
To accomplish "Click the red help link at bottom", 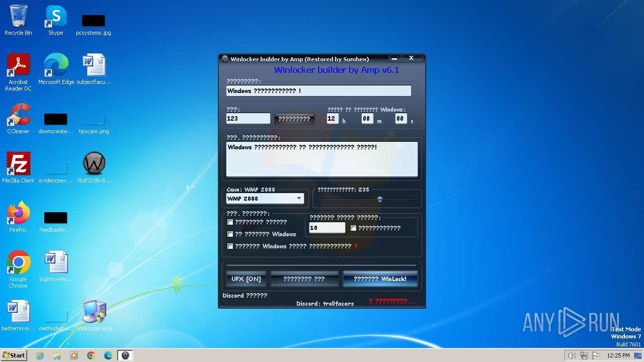I will pos(392,301).
